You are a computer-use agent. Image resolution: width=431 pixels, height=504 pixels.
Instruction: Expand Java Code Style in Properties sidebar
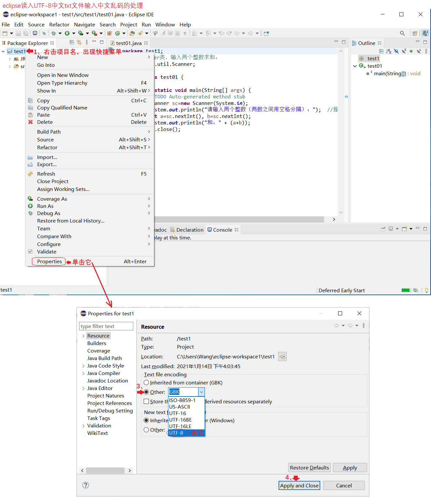(83, 366)
